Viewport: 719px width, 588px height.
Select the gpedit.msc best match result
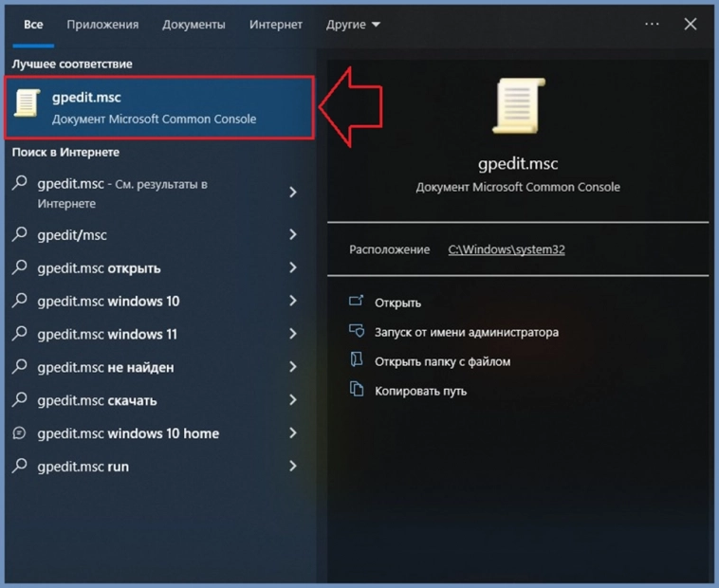159,108
